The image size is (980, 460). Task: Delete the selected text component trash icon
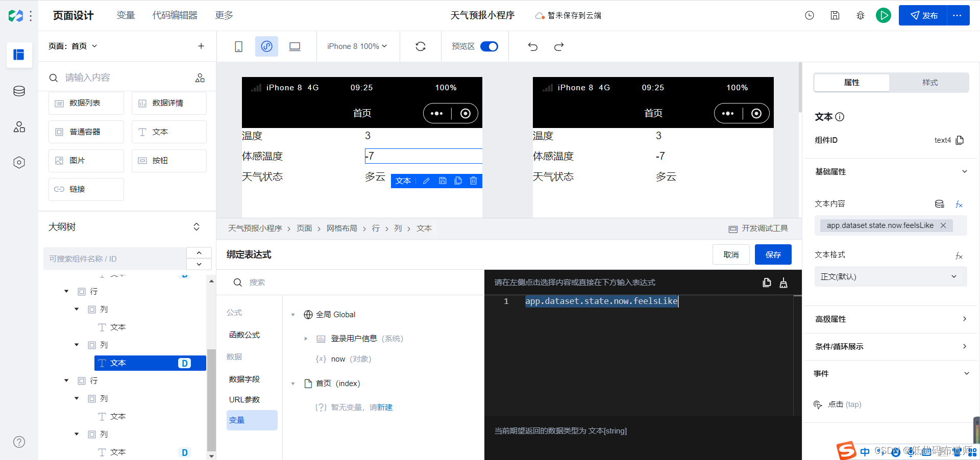pos(474,181)
